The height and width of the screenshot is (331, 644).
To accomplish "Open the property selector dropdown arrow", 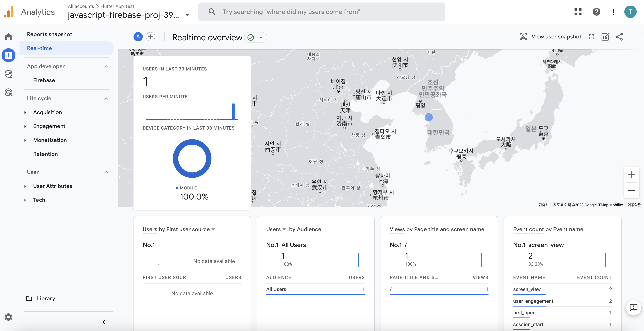I will click(187, 15).
